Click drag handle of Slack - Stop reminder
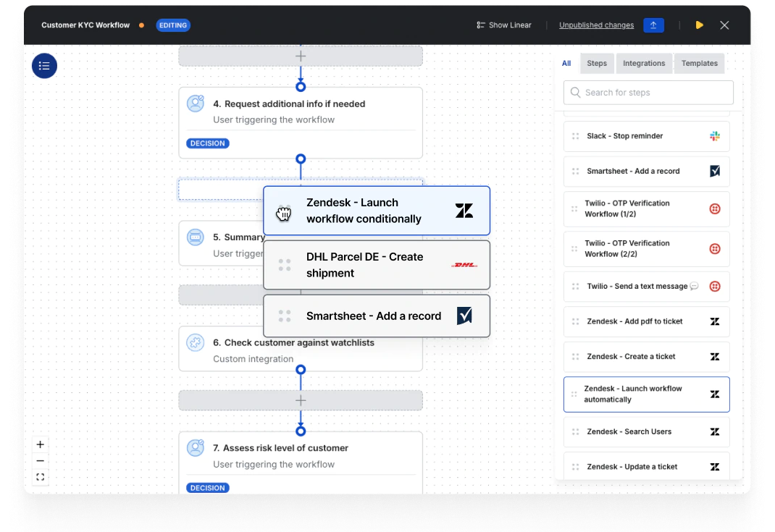Image resolution: width=775 pixels, height=532 pixels. 575,136
